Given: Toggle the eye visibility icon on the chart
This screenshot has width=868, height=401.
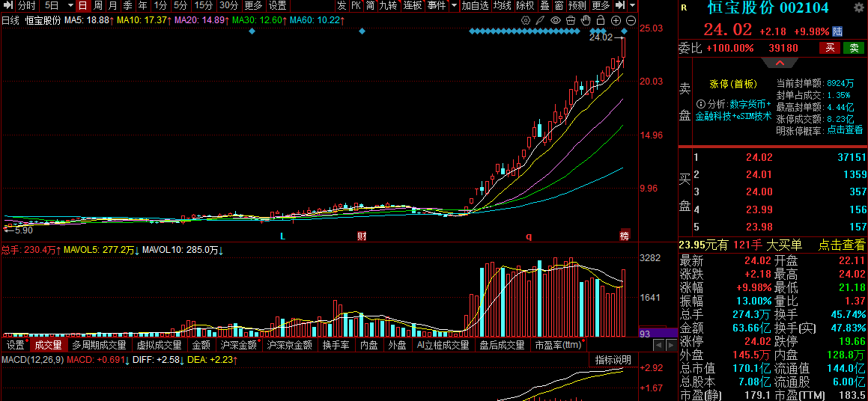Looking at the screenshot, I should point(556,20).
